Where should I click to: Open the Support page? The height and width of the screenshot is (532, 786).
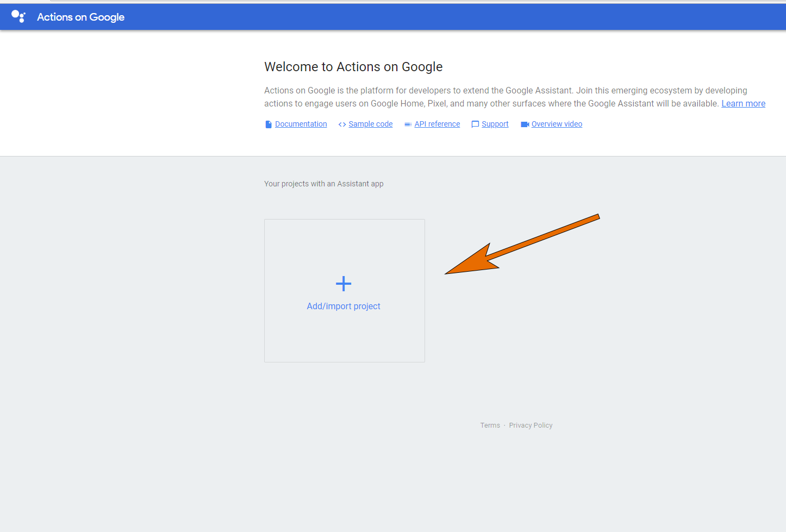495,124
